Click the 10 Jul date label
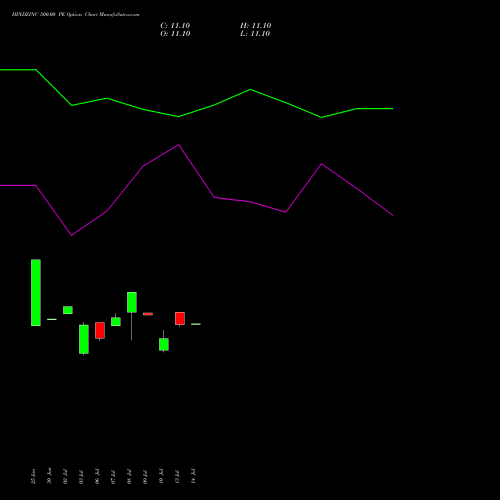 point(161,477)
